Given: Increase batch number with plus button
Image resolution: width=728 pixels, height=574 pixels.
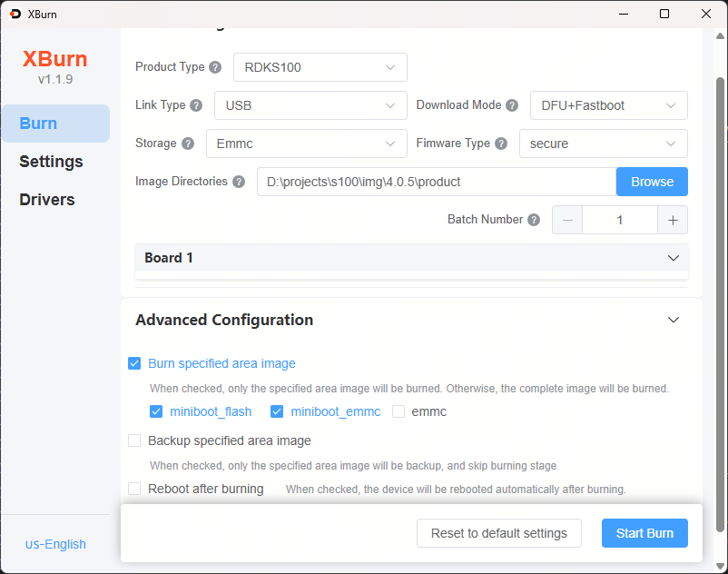Looking at the screenshot, I should [x=673, y=220].
